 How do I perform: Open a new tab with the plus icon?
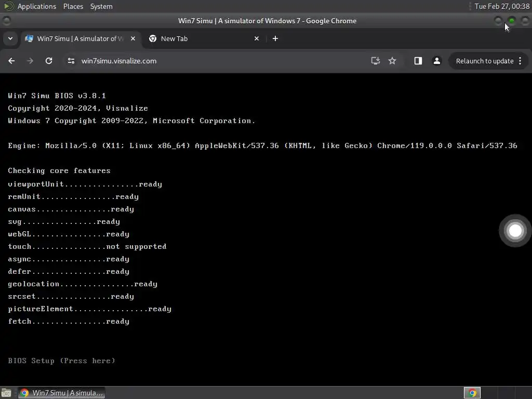pyautogui.click(x=275, y=38)
